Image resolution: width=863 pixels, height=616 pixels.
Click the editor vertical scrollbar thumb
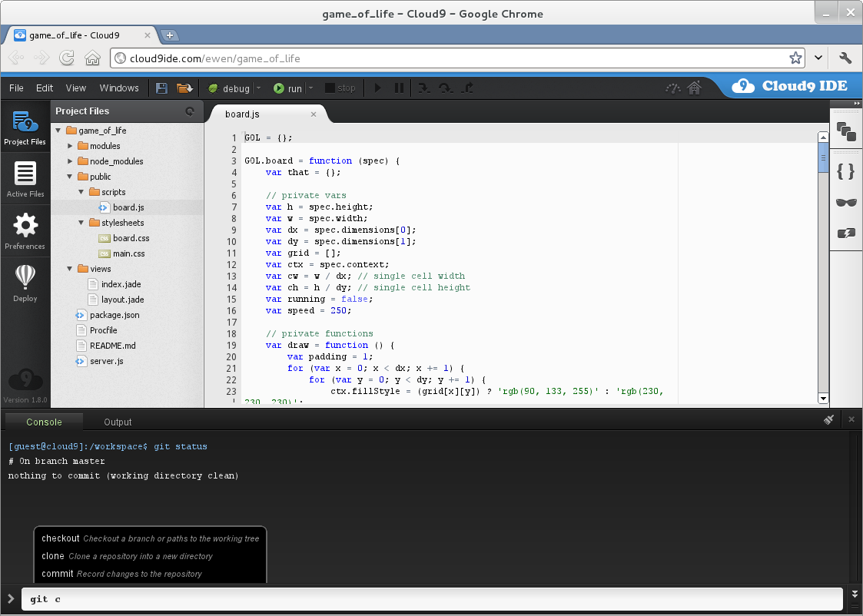coord(823,158)
